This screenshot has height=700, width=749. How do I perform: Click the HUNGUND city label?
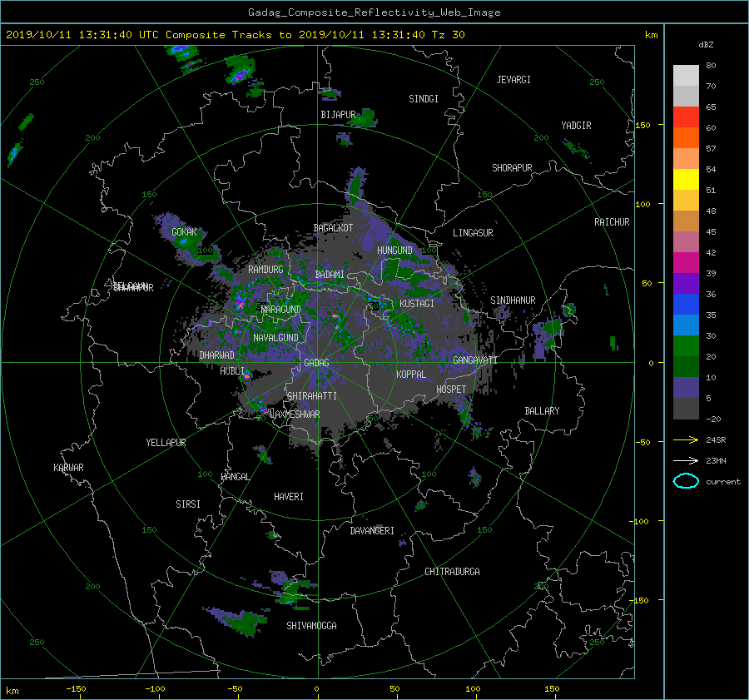[394, 251]
